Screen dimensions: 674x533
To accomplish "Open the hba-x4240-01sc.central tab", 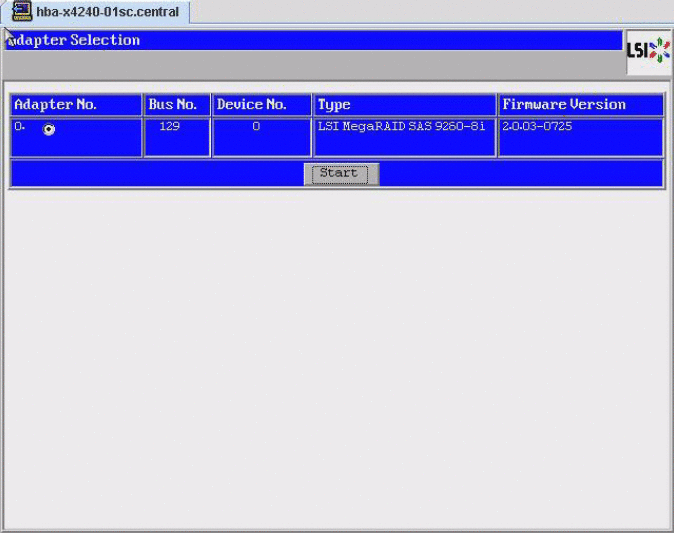I will (x=95, y=12).
